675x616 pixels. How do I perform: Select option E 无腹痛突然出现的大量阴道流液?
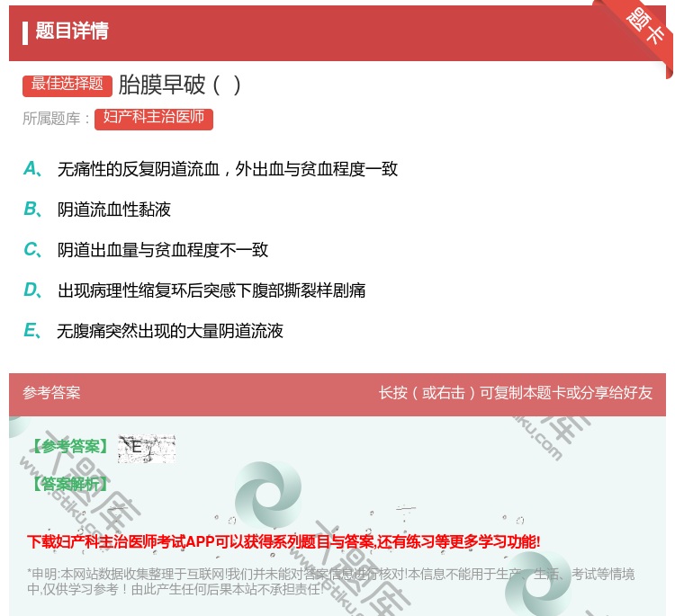pos(170,331)
